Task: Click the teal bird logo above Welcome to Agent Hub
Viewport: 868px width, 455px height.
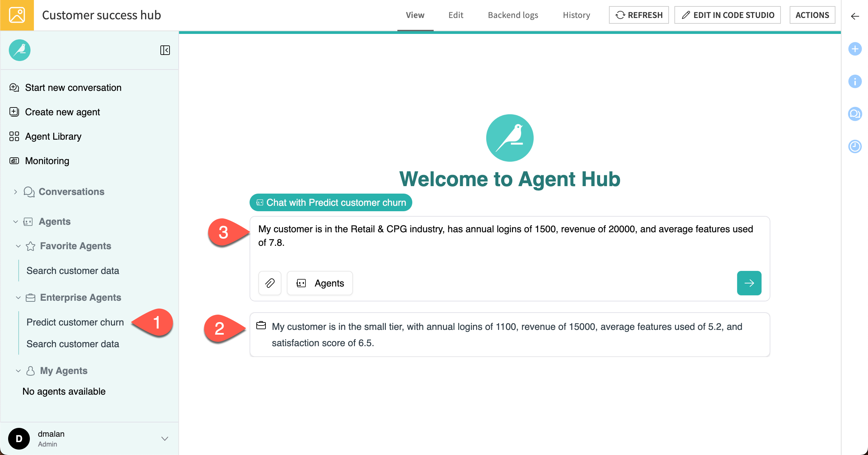Action: pyautogui.click(x=510, y=138)
